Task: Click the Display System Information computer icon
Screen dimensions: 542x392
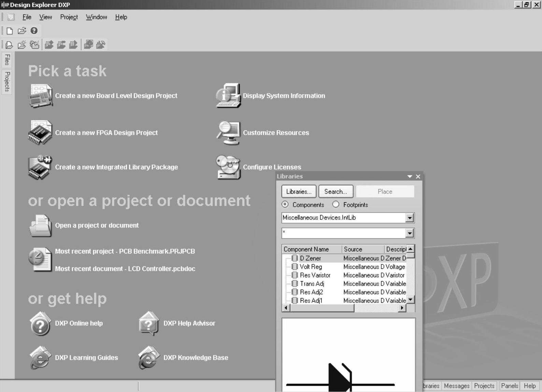Action: (228, 96)
